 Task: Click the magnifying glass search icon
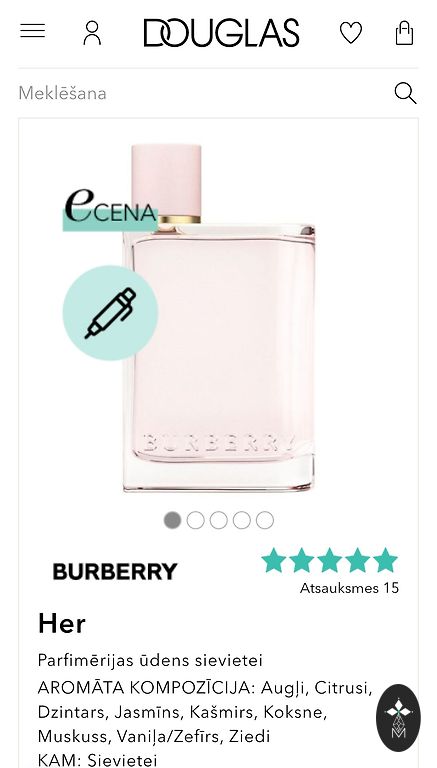click(405, 93)
